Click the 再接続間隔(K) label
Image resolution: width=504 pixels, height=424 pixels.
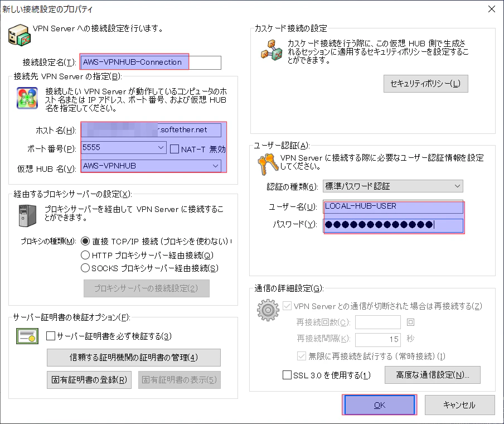point(323,339)
